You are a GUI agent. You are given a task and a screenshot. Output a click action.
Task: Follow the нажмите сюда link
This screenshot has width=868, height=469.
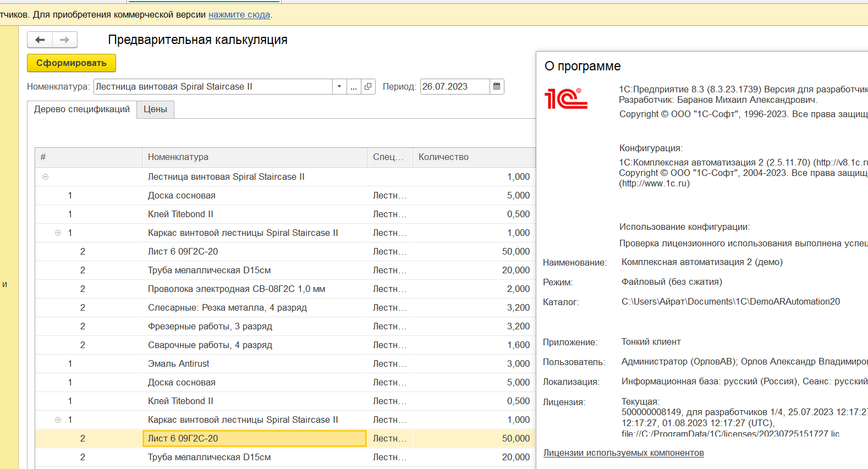click(239, 14)
